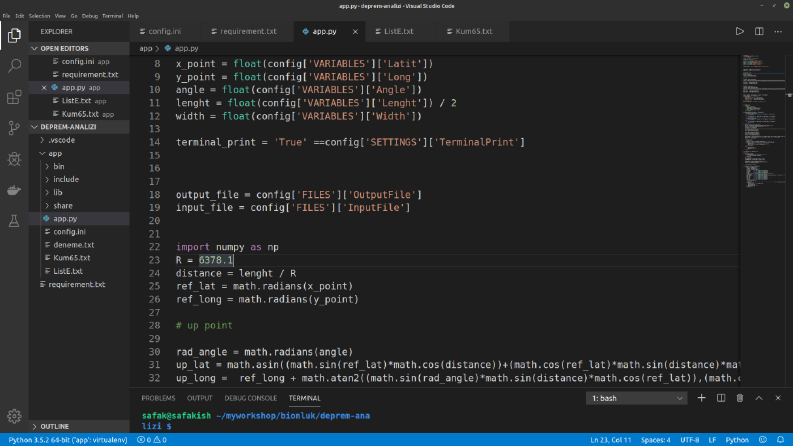Image resolution: width=793 pixels, height=446 pixels.
Task: Select the TERMINAL panel tab
Action: coord(304,398)
